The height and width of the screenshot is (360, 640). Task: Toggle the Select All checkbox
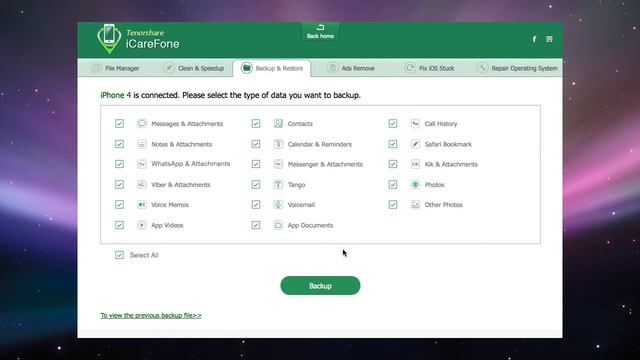[x=119, y=255]
